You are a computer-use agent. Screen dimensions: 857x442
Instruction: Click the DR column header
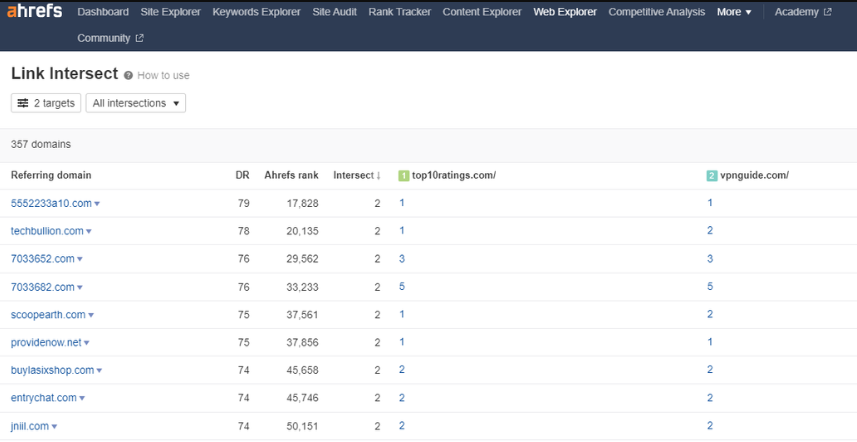coord(243,175)
